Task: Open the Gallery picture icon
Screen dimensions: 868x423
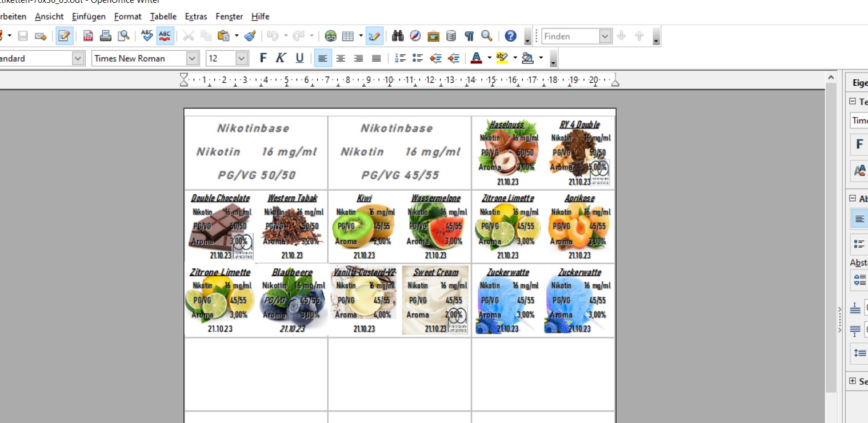Action: [433, 37]
